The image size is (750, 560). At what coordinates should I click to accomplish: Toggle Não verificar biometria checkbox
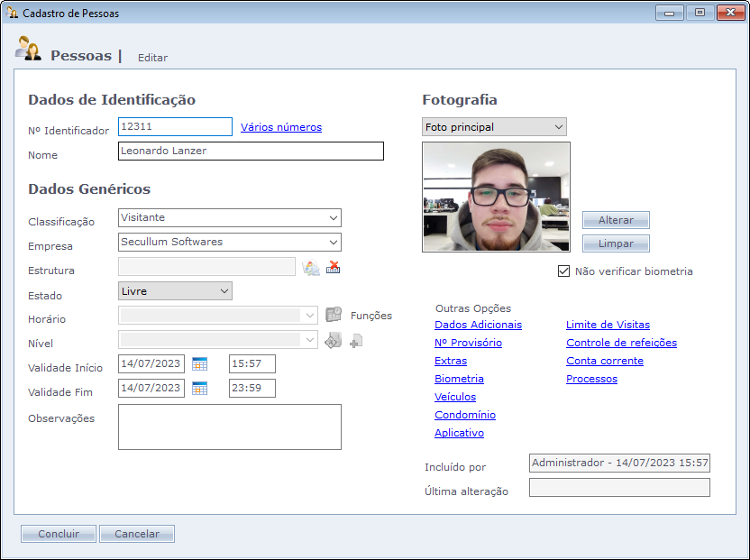[564, 271]
